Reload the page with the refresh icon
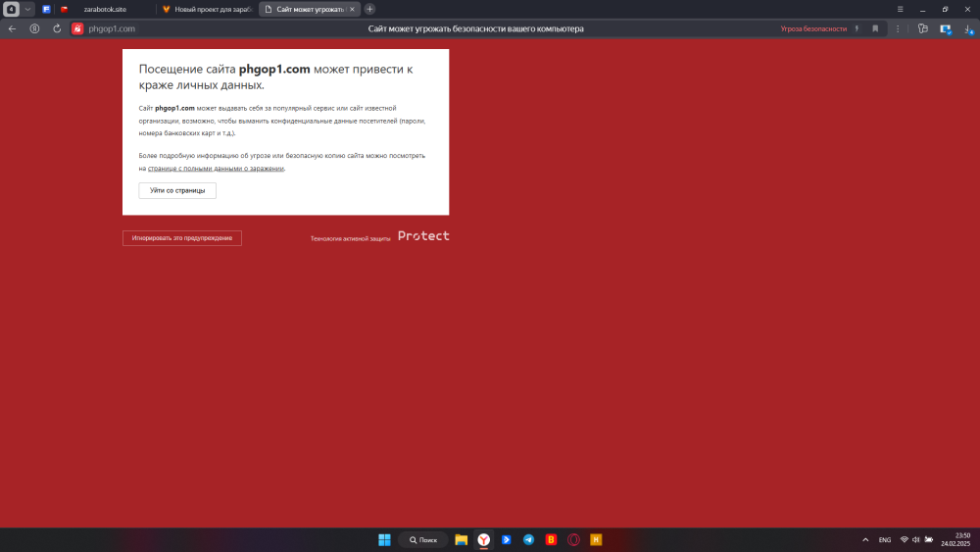The width and height of the screenshot is (980, 552). (x=57, y=28)
